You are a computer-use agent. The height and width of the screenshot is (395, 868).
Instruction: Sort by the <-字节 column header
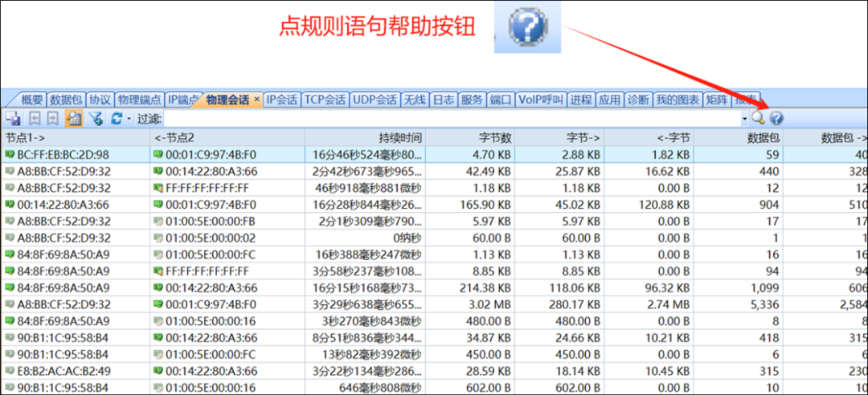click(649, 137)
